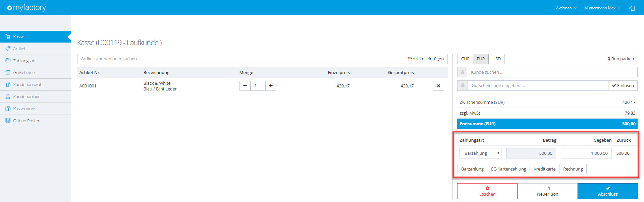The image size is (644, 202).
Task: Click the myfactory logo
Action: click(26, 8)
